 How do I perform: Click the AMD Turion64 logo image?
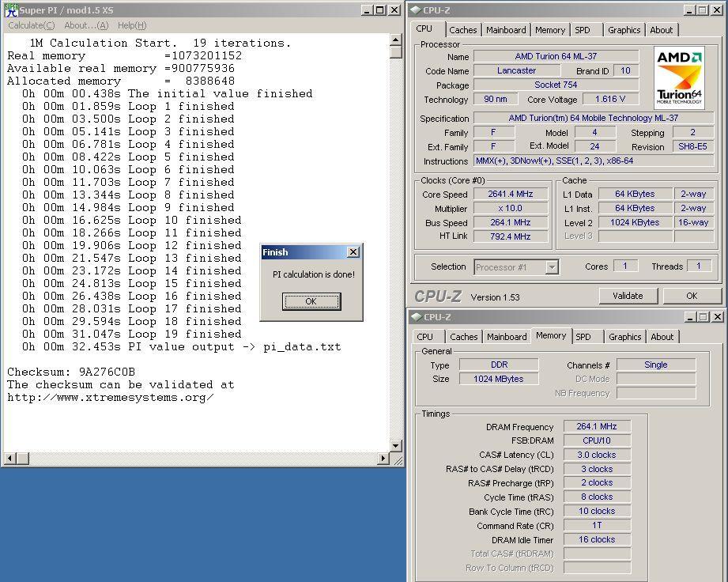[679, 77]
